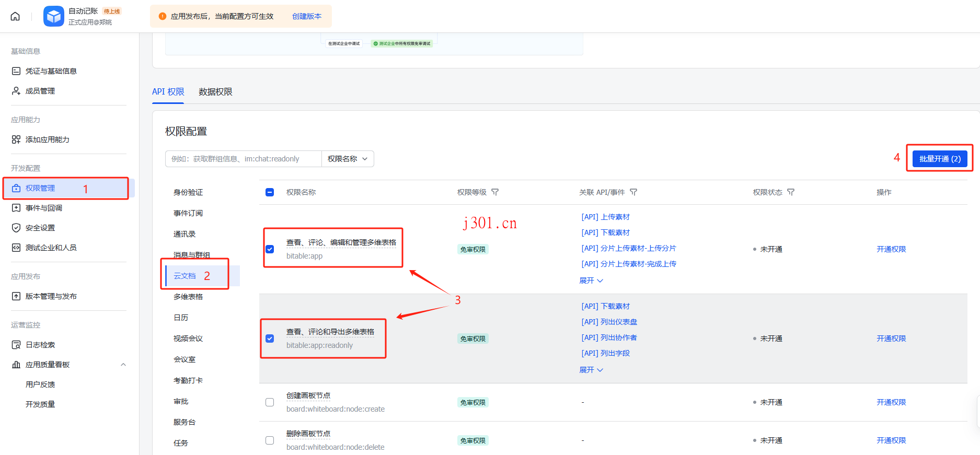Uncheck bitable:app:readonly permission checkbox

tap(270, 339)
